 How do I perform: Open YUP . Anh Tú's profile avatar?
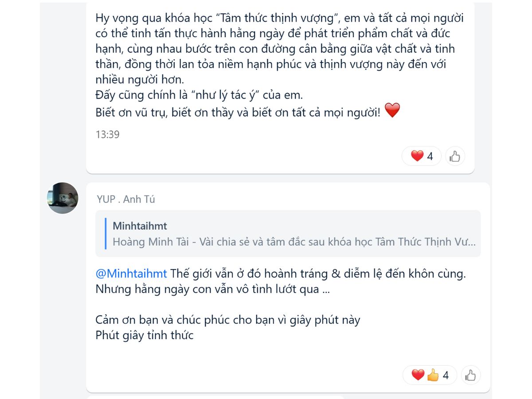(x=63, y=198)
